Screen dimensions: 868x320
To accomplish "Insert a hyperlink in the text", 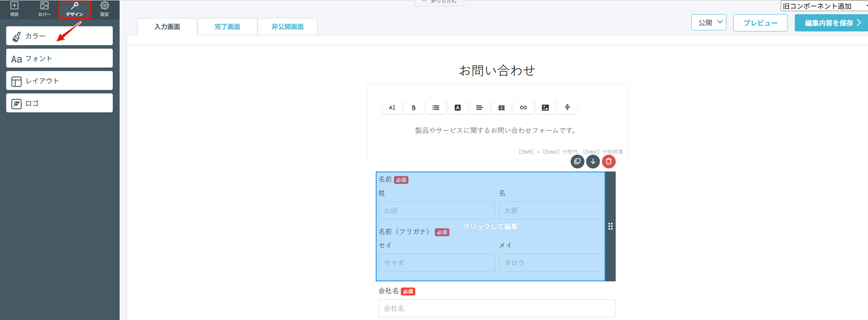I will point(523,107).
